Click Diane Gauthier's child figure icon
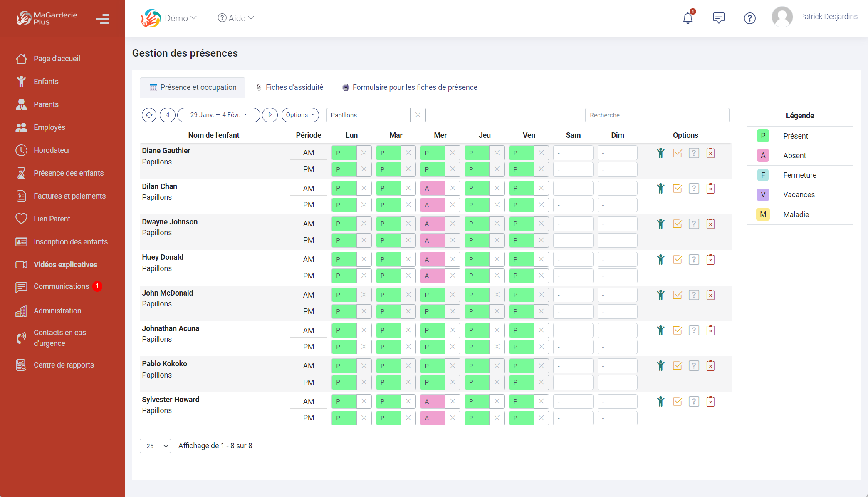868x497 pixels. click(660, 153)
